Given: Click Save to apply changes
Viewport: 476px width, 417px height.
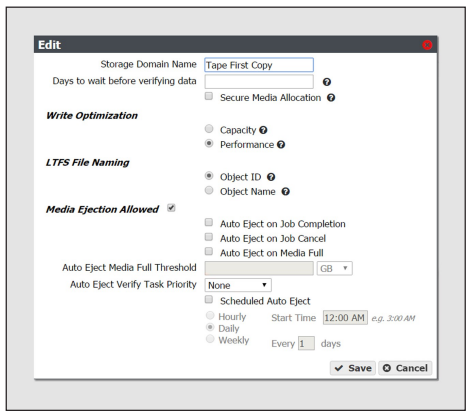Looking at the screenshot, I should (x=353, y=368).
